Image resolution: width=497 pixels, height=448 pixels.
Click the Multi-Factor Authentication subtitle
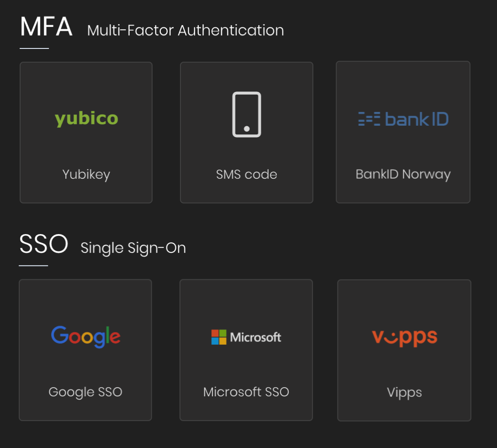point(185,31)
